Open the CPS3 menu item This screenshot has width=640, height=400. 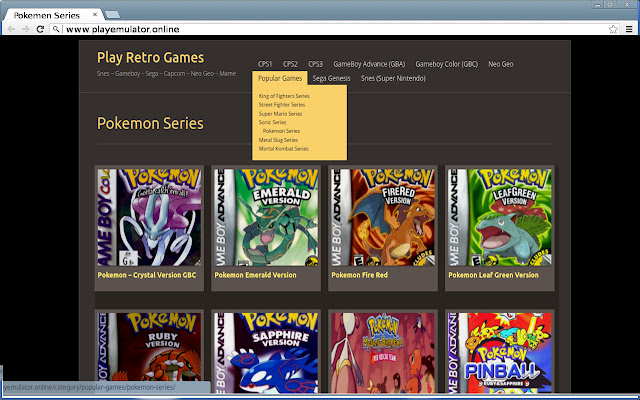(315, 64)
